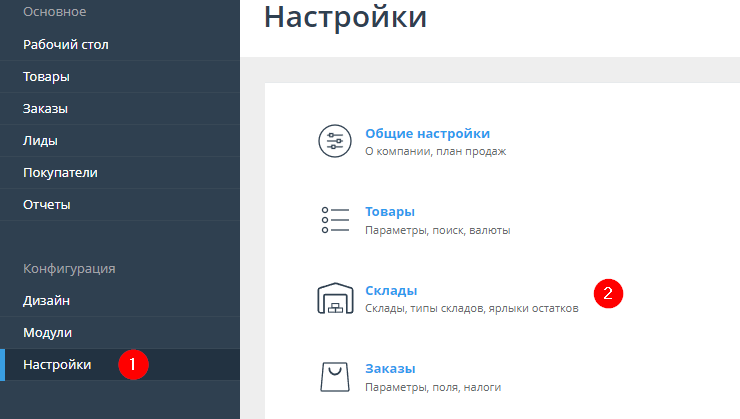Click red marker number 2 near Склады

point(608,294)
